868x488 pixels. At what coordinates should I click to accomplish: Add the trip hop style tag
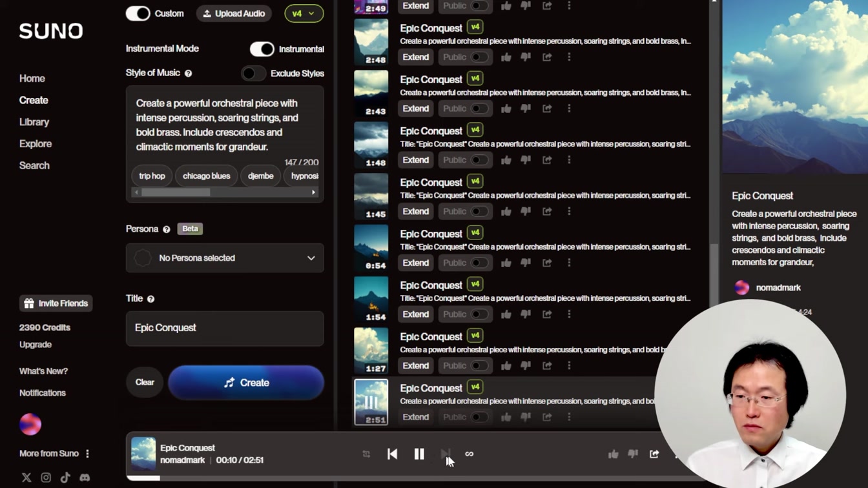[x=152, y=176]
